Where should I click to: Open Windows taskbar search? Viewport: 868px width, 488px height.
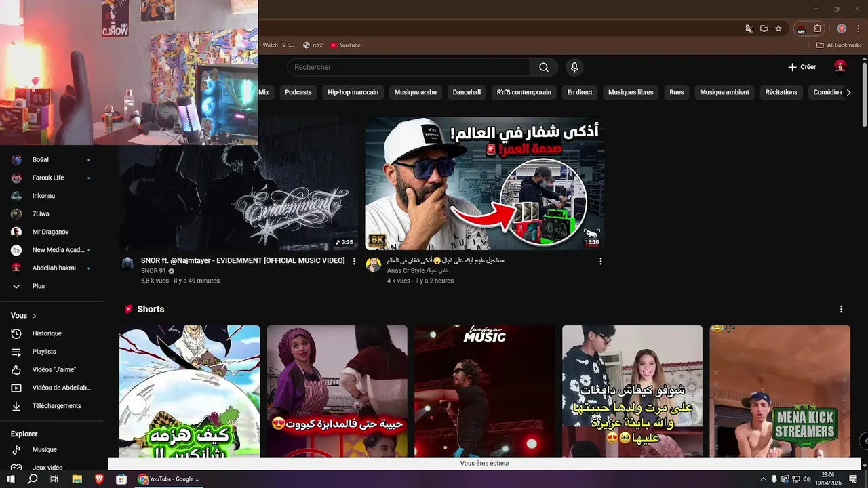click(x=33, y=479)
